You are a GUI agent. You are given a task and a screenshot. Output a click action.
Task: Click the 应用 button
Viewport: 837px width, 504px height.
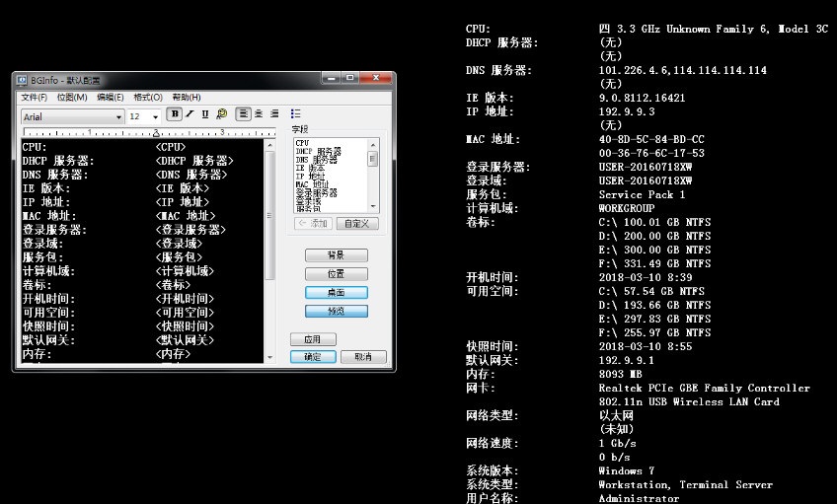click(x=313, y=339)
